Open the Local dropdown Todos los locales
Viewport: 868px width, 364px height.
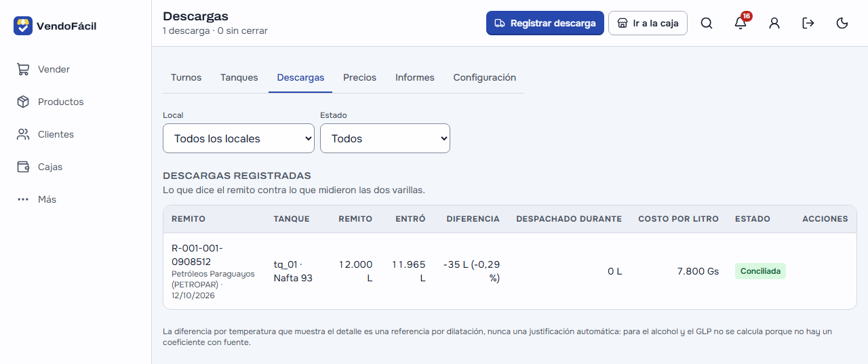239,138
